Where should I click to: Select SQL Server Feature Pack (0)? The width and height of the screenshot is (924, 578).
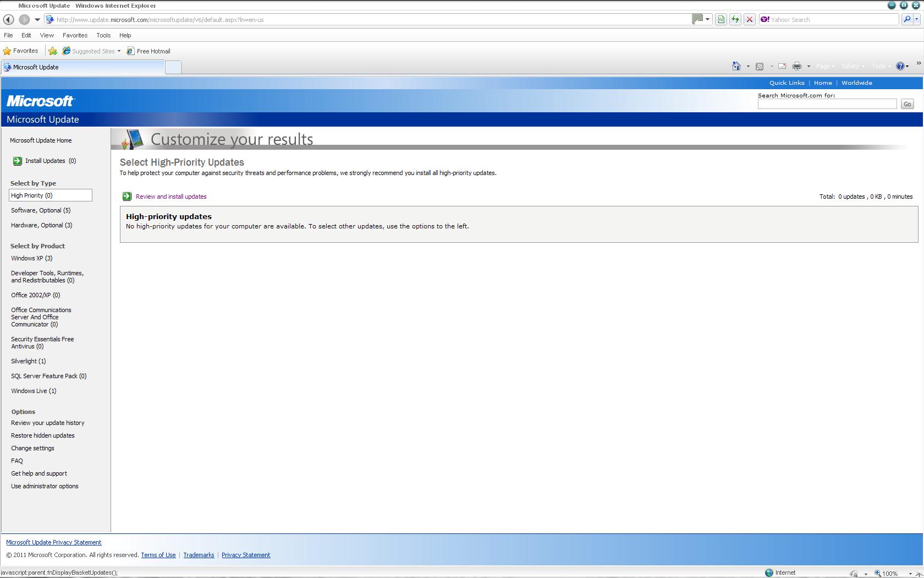pos(49,376)
